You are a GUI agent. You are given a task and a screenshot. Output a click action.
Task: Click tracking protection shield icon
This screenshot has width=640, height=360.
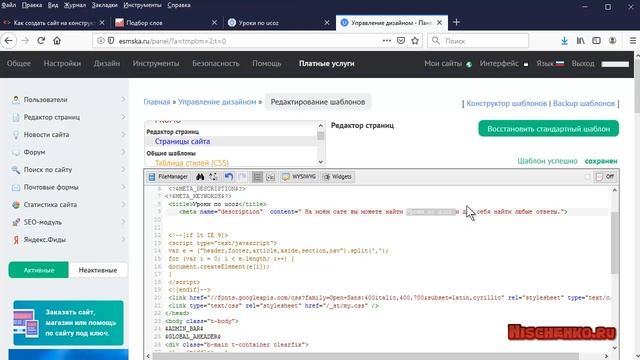click(111, 41)
